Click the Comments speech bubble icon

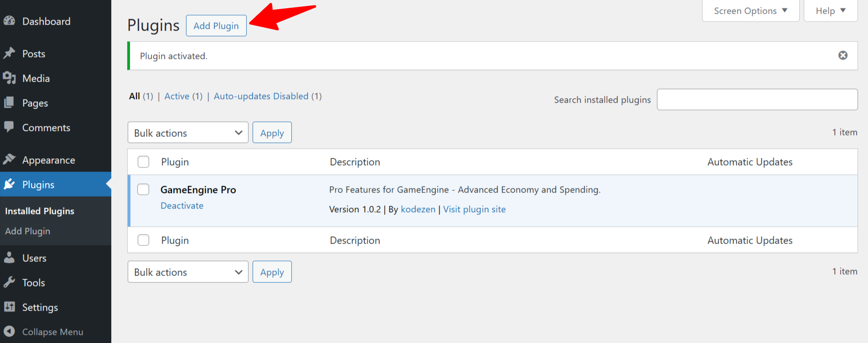(9, 127)
